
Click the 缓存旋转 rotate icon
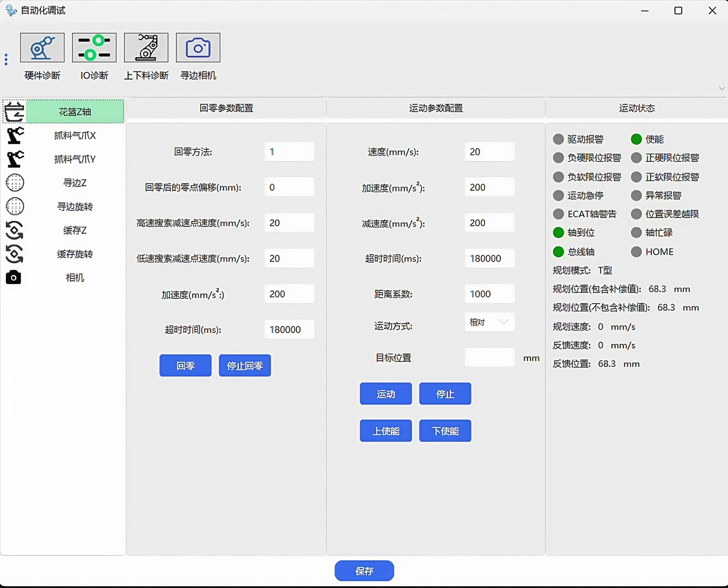(x=15, y=254)
